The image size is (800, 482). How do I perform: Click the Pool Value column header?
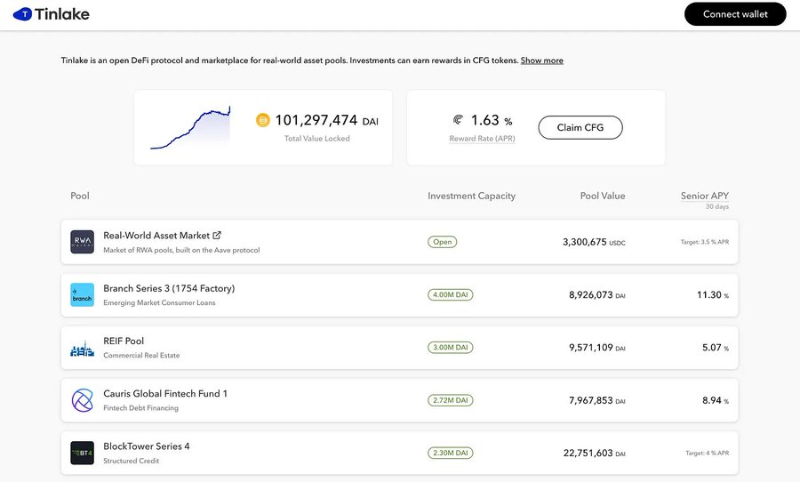click(x=603, y=196)
